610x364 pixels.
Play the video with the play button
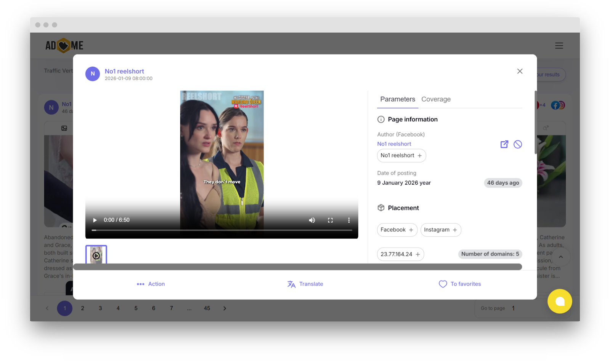pyautogui.click(x=95, y=220)
